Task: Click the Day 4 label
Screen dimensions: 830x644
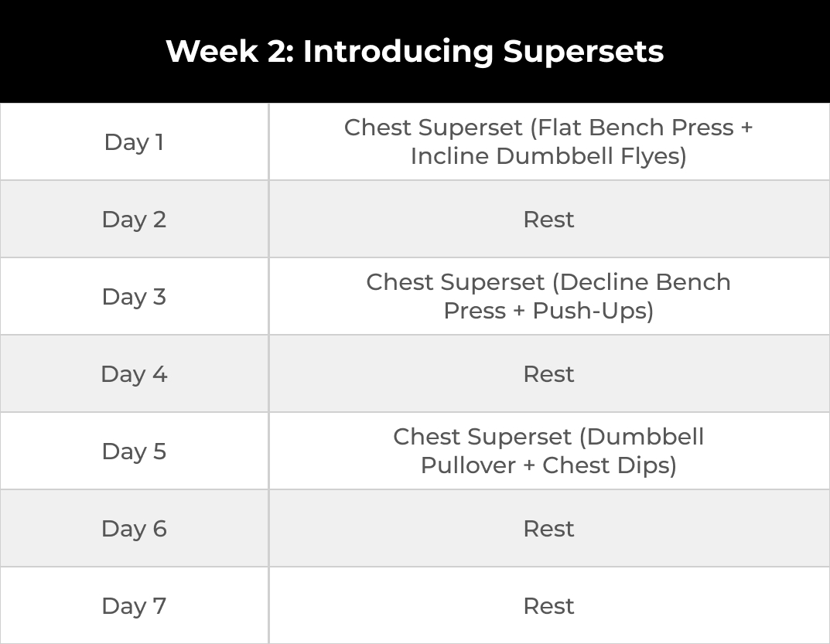Action: point(134,374)
